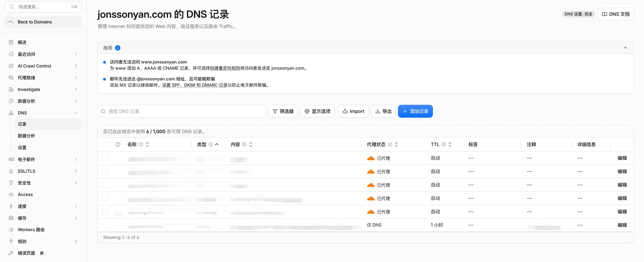Click the Showing 1 - 6 of 6 text
Image resolution: width=644 pixels, height=262 pixels.
[121, 237]
